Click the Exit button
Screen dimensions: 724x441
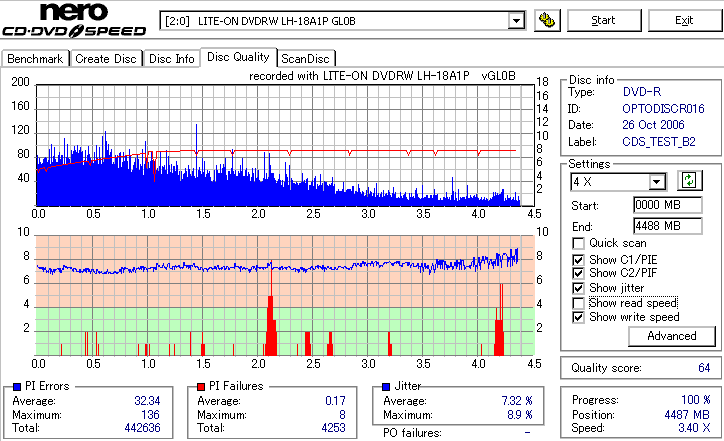pyautogui.click(x=684, y=21)
